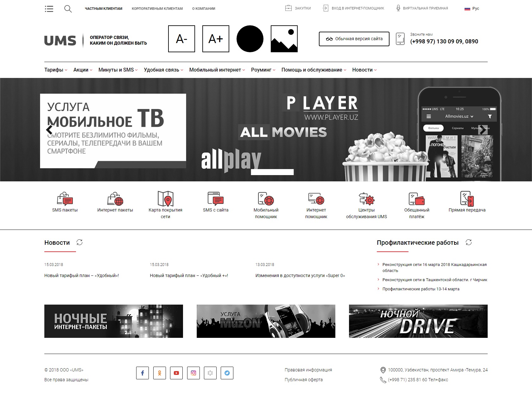Open Карта покрытия сети map icon
The height and width of the screenshot is (398, 532).
point(165,199)
